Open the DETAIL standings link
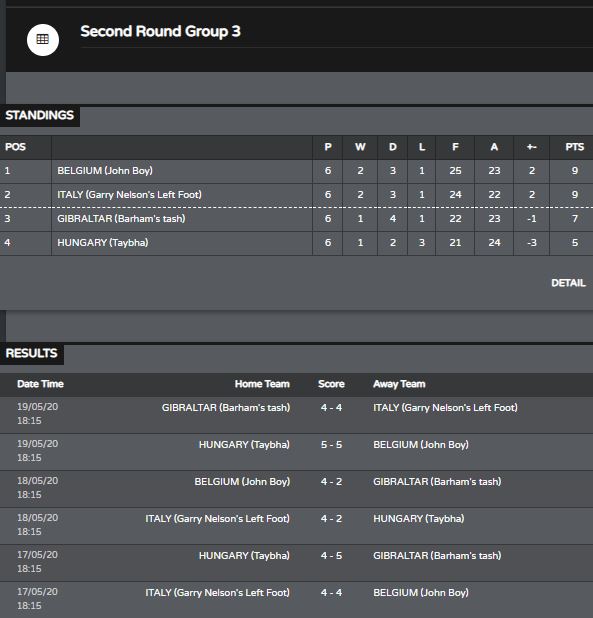 click(x=568, y=283)
